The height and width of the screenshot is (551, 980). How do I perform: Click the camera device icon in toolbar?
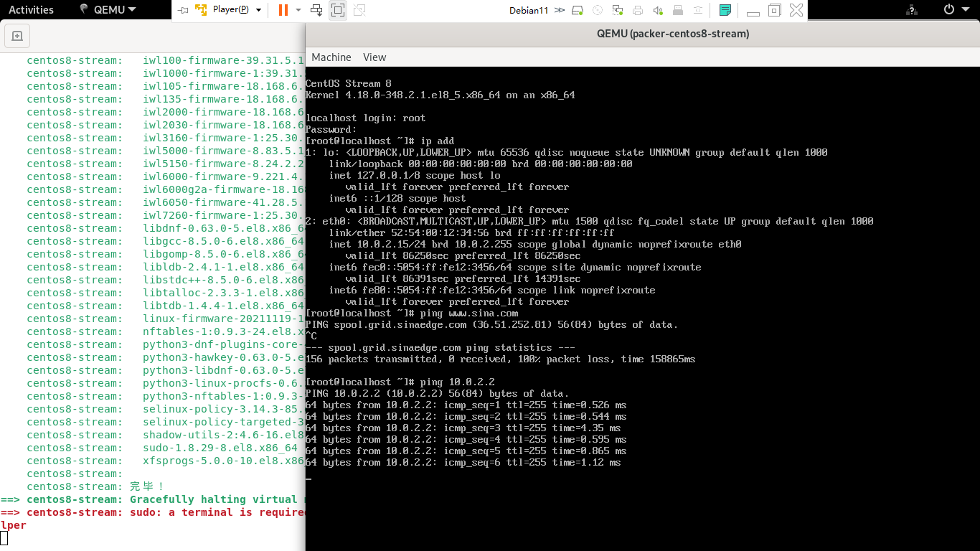[698, 10]
